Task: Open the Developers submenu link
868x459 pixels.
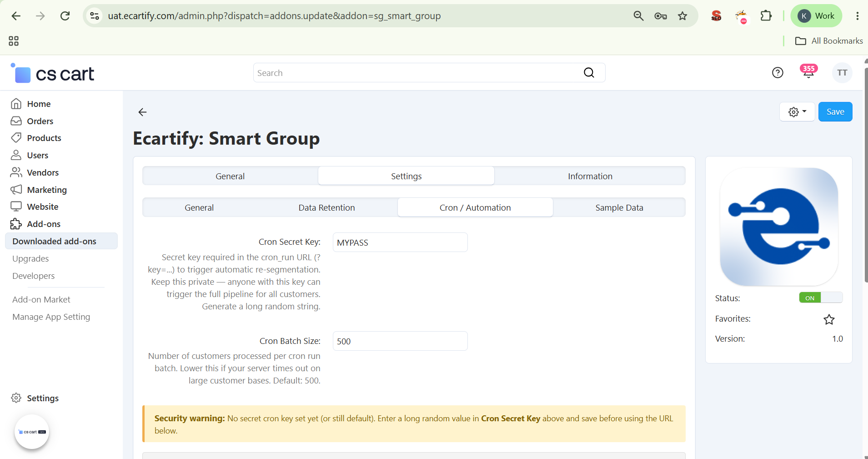Action: tap(33, 276)
